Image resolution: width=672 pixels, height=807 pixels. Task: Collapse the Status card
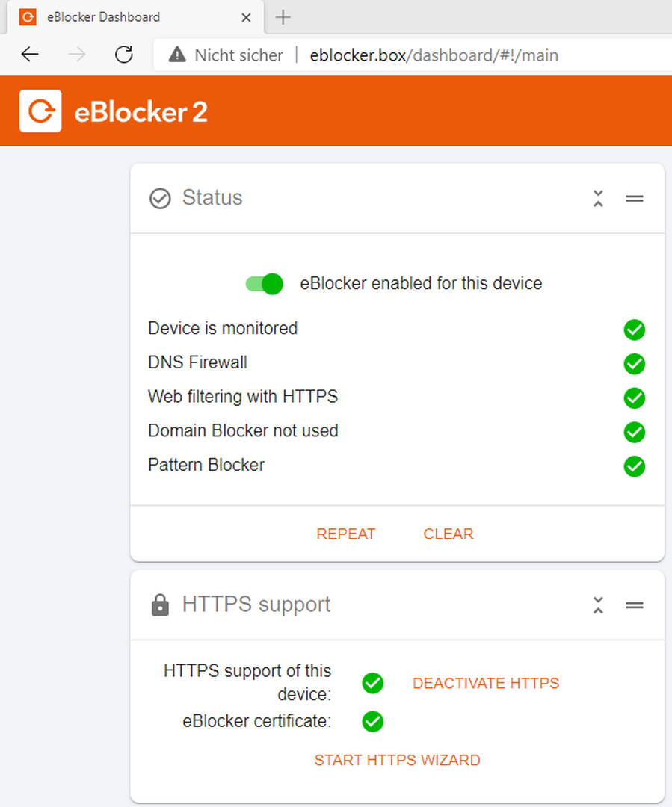(598, 198)
